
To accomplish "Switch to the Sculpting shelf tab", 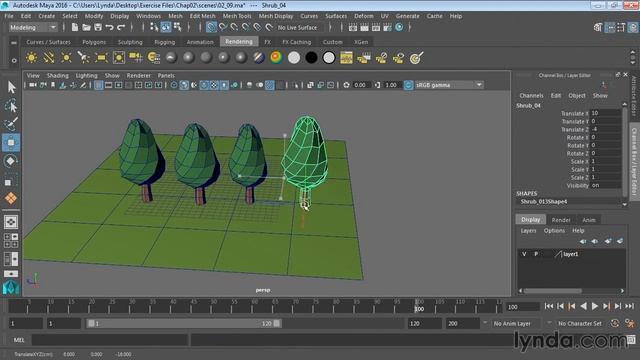I will click(130, 42).
